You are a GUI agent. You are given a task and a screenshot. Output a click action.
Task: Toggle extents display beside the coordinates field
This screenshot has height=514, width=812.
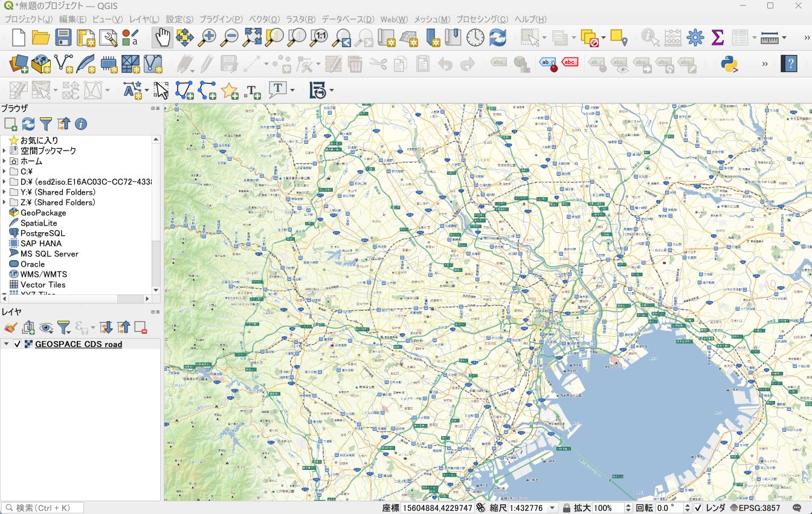[x=481, y=508]
